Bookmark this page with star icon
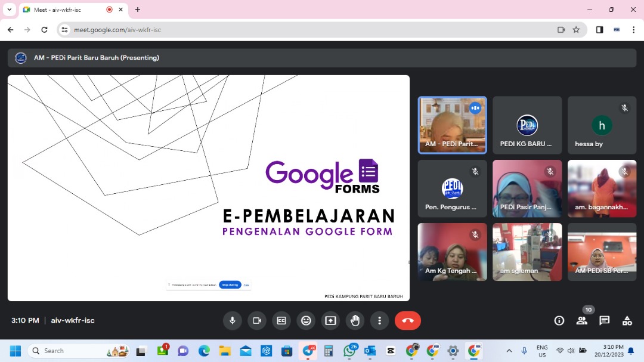Viewport: 644px width, 362px height. click(x=576, y=30)
